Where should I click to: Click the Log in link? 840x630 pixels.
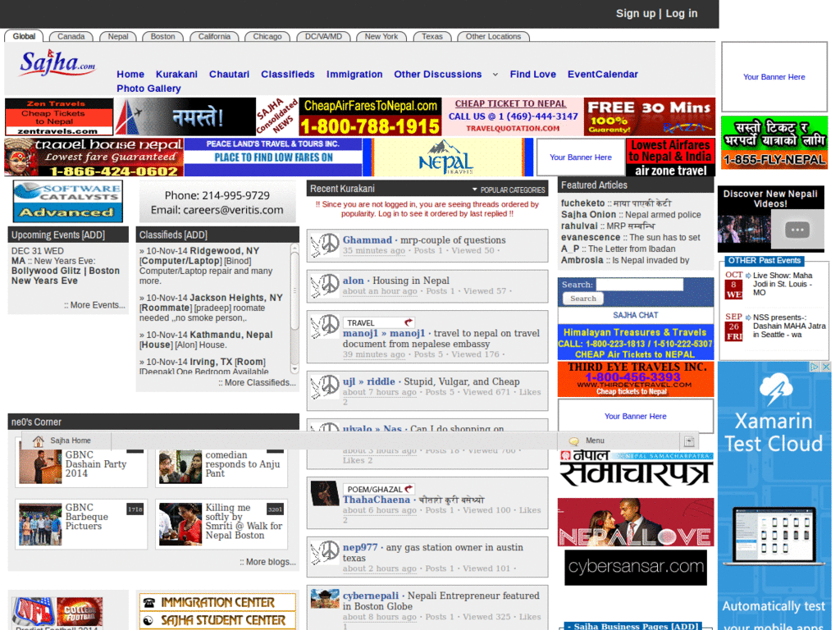(682, 13)
